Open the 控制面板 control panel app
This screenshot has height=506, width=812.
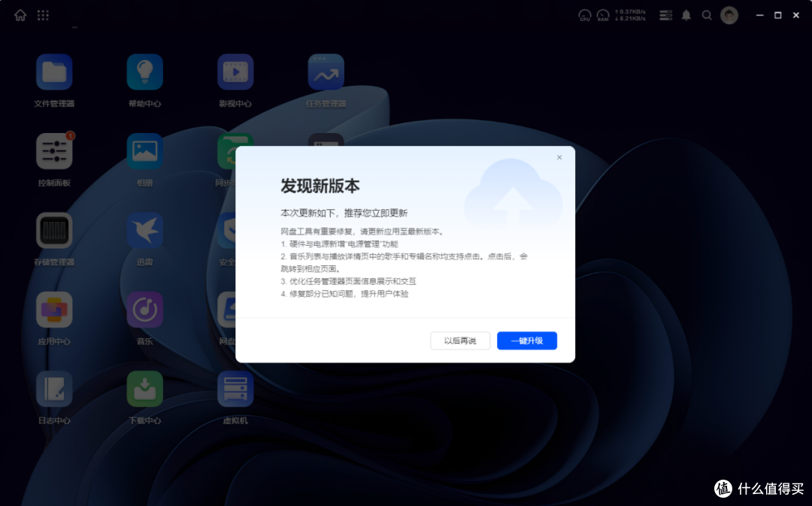pos(54,151)
